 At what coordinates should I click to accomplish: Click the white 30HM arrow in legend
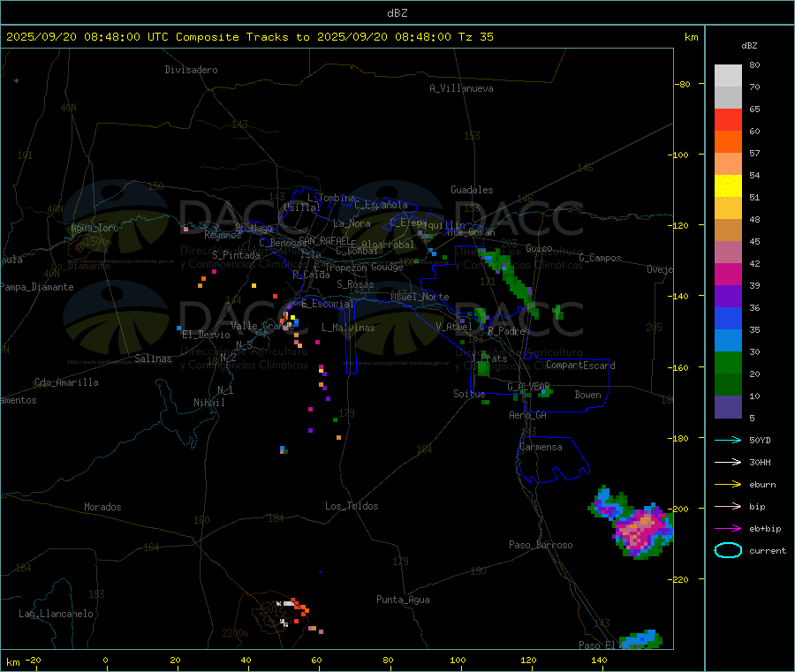pyautogui.click(x=728, y=462)
